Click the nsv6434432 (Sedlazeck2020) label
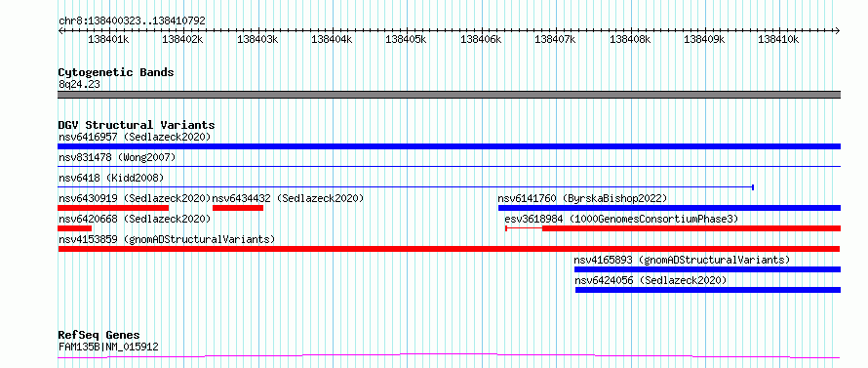 pyautogui.click(x=288, y=198)
